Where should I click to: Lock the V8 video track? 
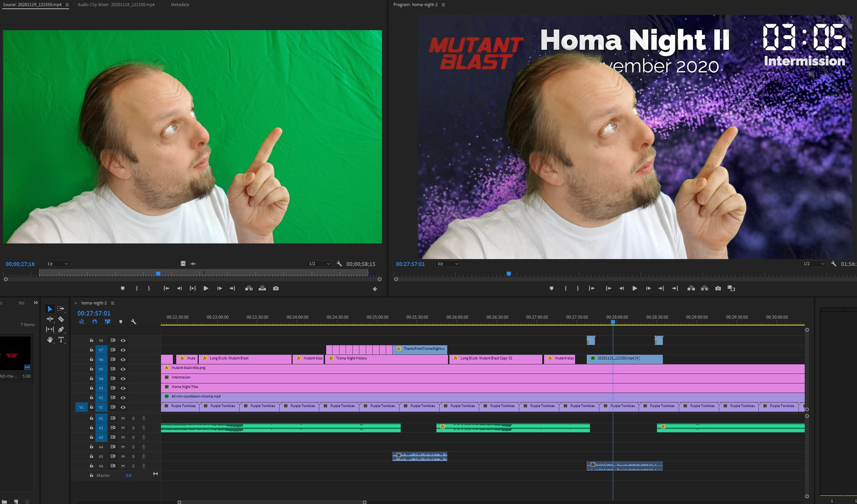click(x=92, y=340)
